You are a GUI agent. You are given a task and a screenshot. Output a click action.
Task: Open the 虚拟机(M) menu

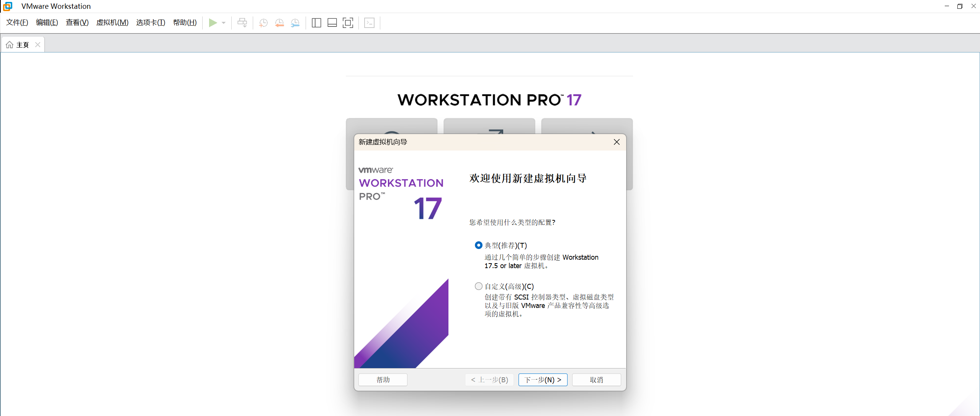coord(112,23)
